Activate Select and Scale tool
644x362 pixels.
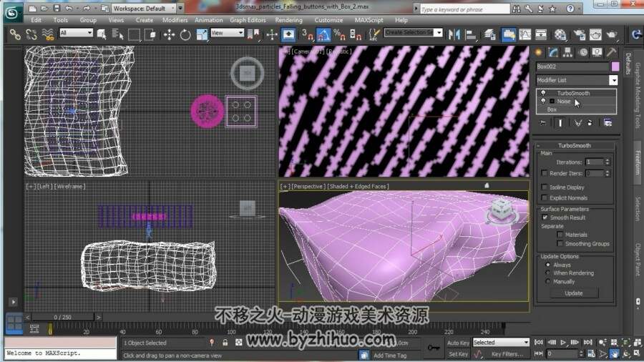point(202,35)
